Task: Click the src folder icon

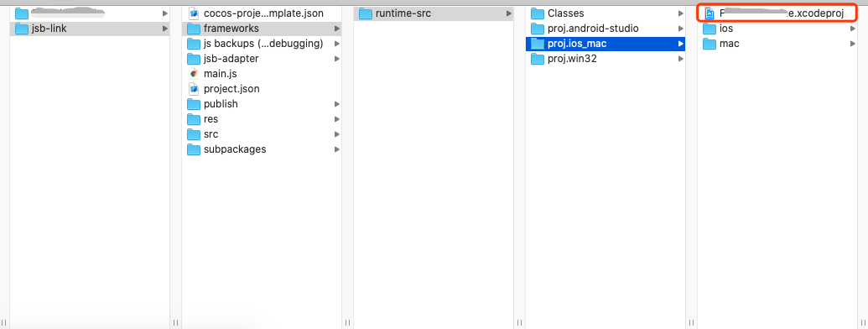Action: click(194, 134)
